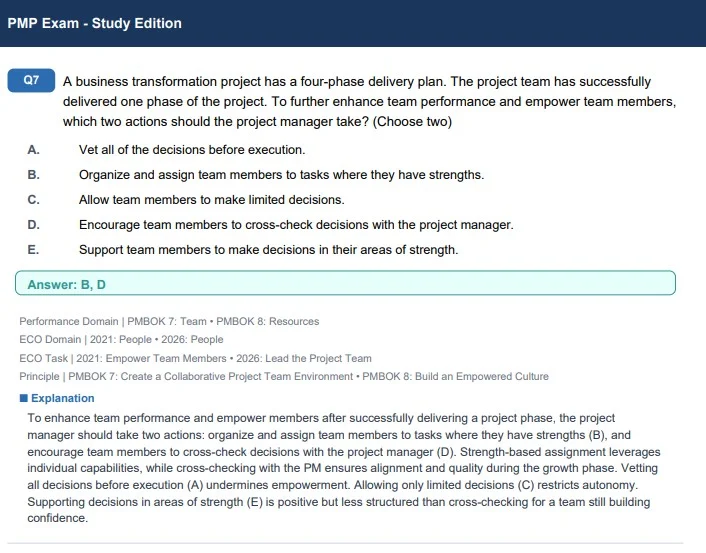Click the blue square Explanation bullet icon
The image size is (706, 553).
[x=23, y=398]
